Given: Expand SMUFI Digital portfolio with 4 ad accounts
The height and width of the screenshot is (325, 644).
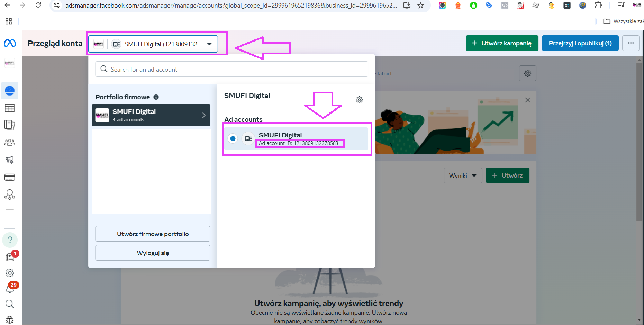Looking at the screenshot, I should [151, 115].
